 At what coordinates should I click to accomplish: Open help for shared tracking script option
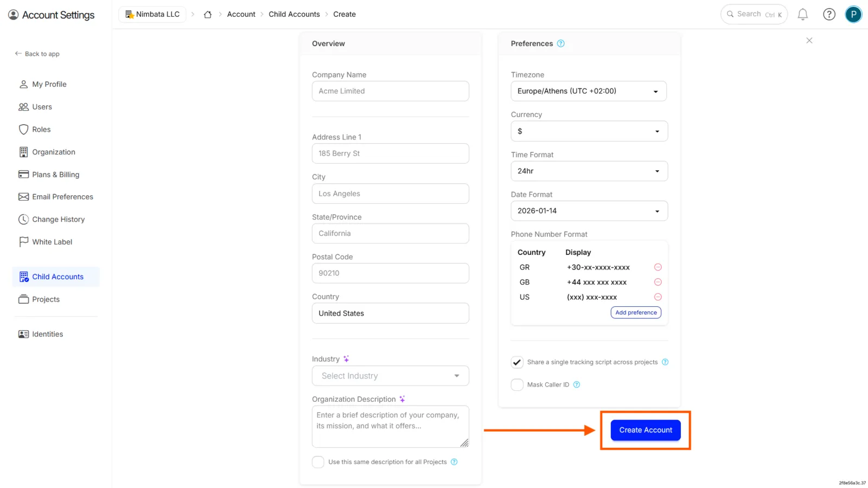pyautogui.click(x=665, y=362)
